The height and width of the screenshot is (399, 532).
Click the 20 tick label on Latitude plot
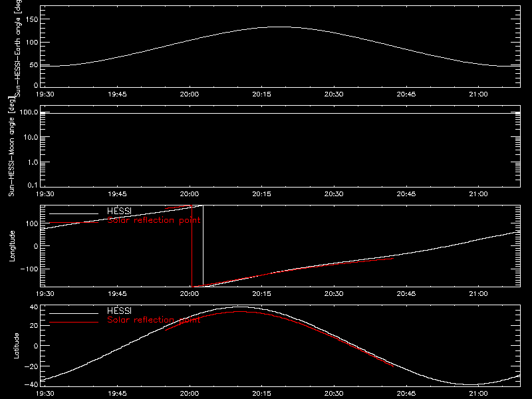[x=34, y=325]
